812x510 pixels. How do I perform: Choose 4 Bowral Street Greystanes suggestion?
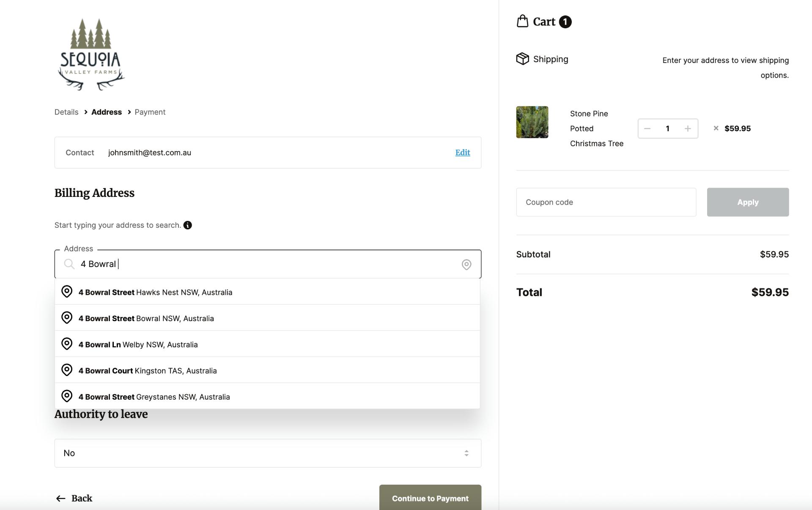pos(154,397)
